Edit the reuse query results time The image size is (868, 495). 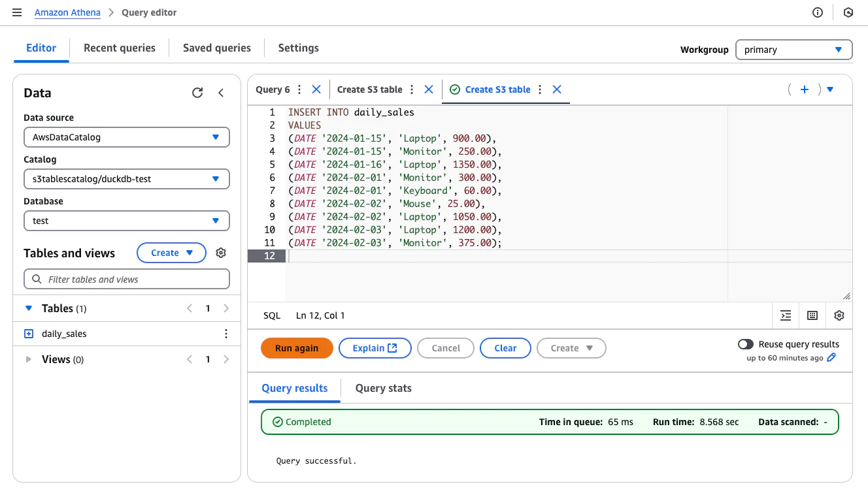(x=831, y=358)
